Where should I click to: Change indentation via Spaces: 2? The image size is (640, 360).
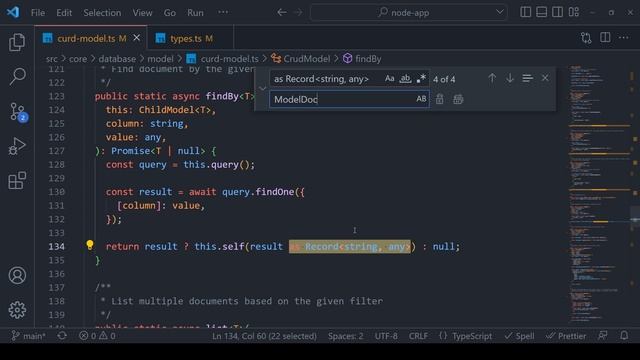345,336
